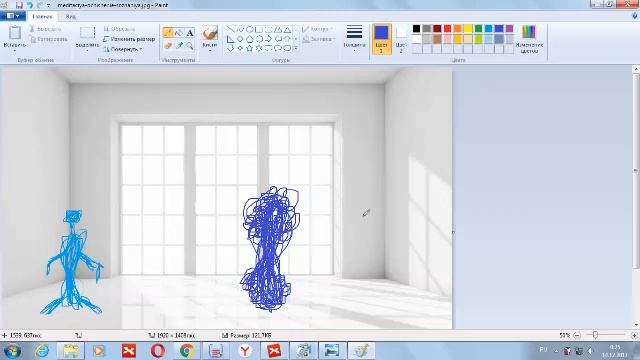Image resolution: width=640 pixels, height=360 pixels.
Task: Activate Color 2 selector
Action: click(x=401, y=39)
